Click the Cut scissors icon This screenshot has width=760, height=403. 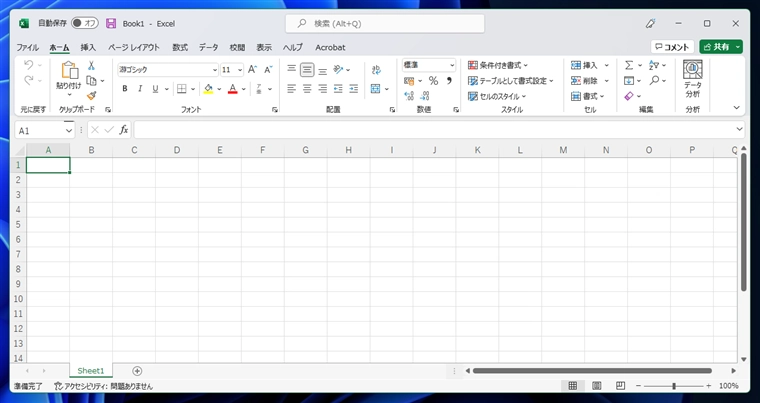coord(91,65)
